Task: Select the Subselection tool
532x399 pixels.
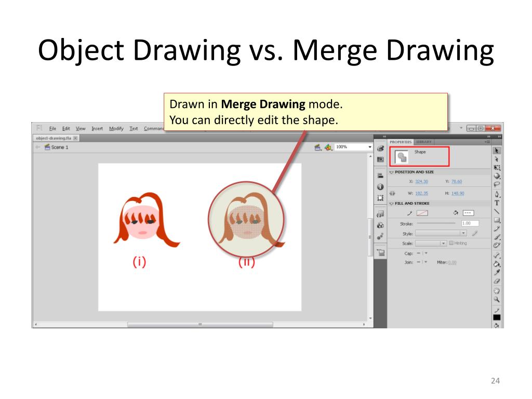Action: coord(496,159)
